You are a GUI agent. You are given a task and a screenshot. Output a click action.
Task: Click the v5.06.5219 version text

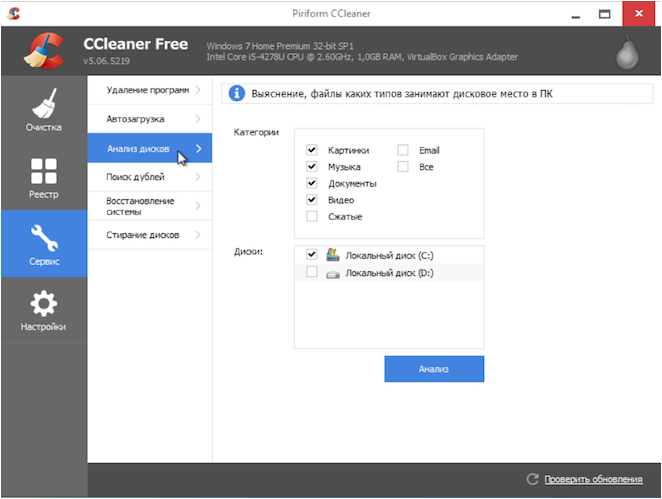click(106, 61)
